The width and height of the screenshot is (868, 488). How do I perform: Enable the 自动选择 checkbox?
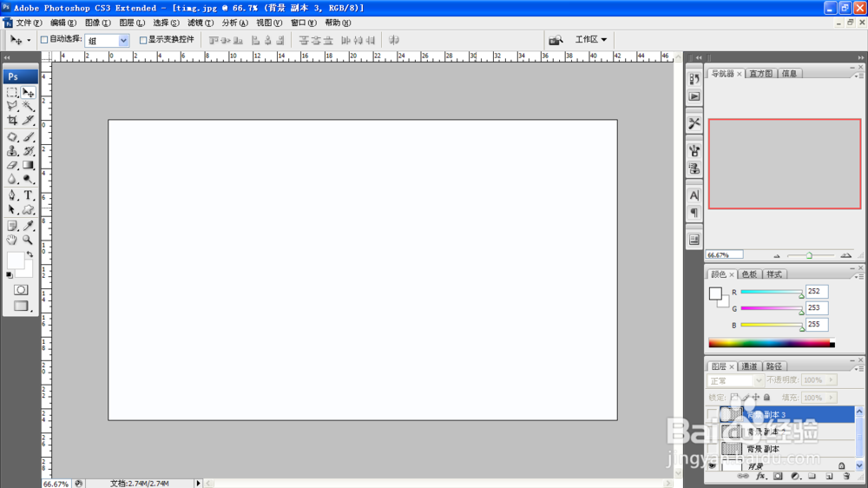[x=44, y=40]
